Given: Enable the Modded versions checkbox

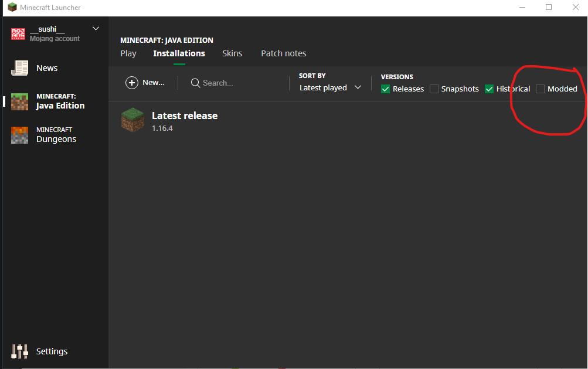Looking at the screenshot, I should [x=540, y=89].
